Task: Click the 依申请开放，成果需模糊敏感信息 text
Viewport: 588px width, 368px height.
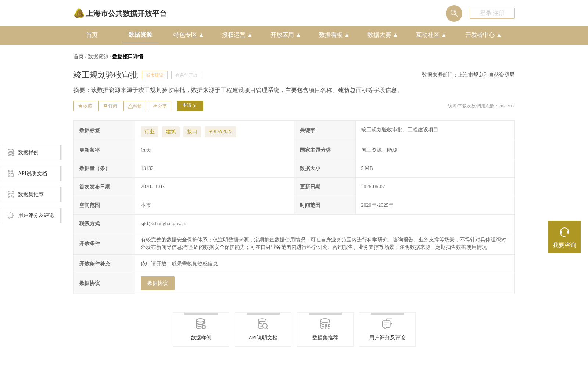Action: point(179,264)
